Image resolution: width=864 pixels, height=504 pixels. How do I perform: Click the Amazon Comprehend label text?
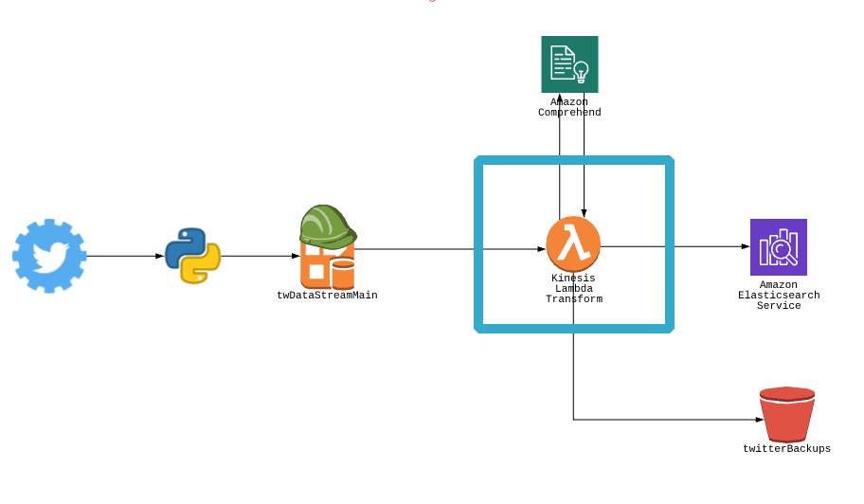coord(569,107)
